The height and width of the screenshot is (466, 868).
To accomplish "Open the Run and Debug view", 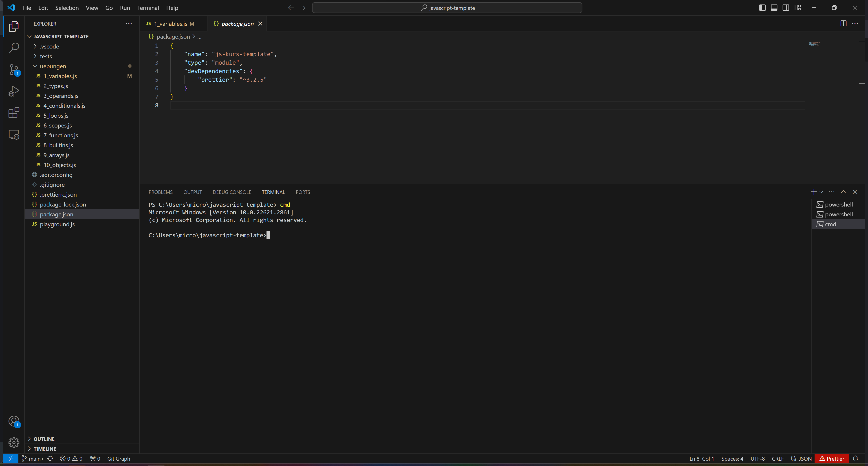I will [x=13, y=91].
